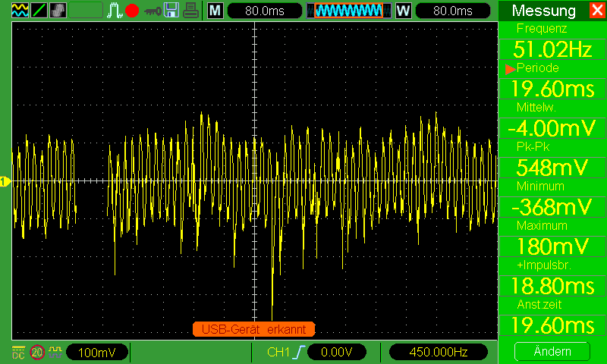
Task: Click the empty green status box
Action: pyautogui.click(x=86, y=11)
